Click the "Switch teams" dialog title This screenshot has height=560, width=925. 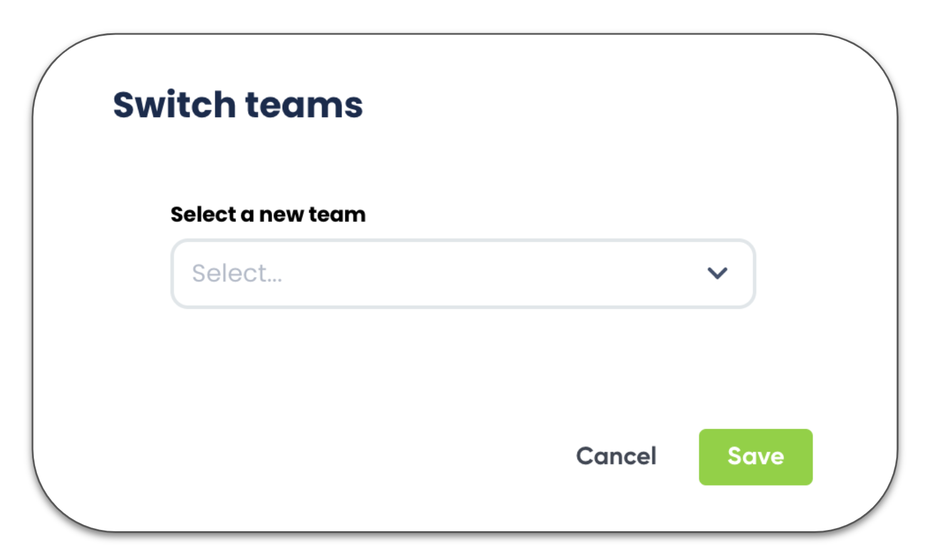pyautogui.click(x=238, y=105)
